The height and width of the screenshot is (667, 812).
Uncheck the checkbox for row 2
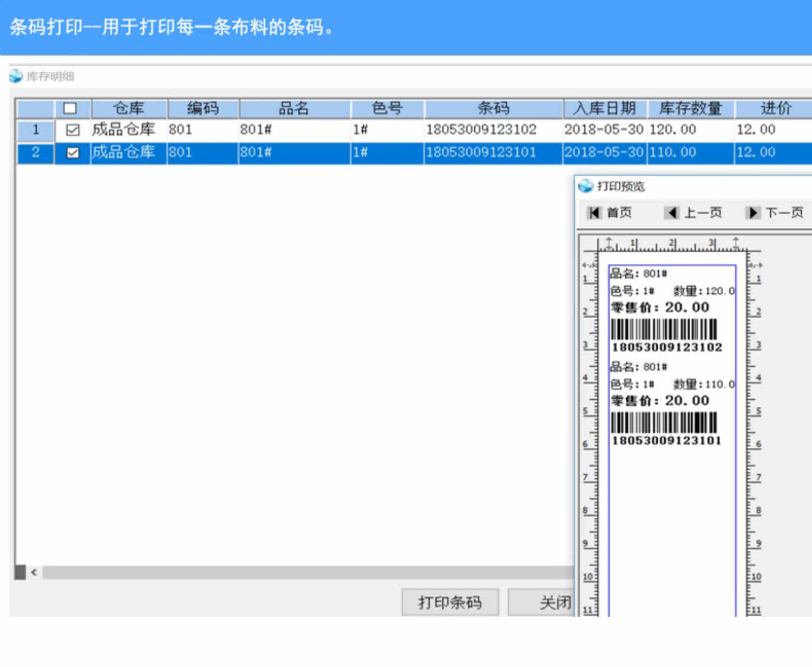pos(73,153)
